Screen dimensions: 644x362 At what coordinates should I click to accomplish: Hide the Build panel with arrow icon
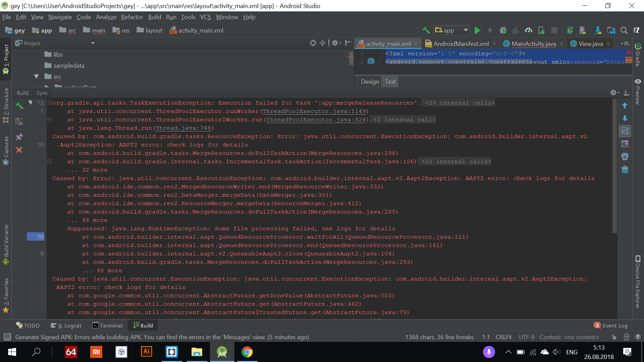tap(626, 93)
